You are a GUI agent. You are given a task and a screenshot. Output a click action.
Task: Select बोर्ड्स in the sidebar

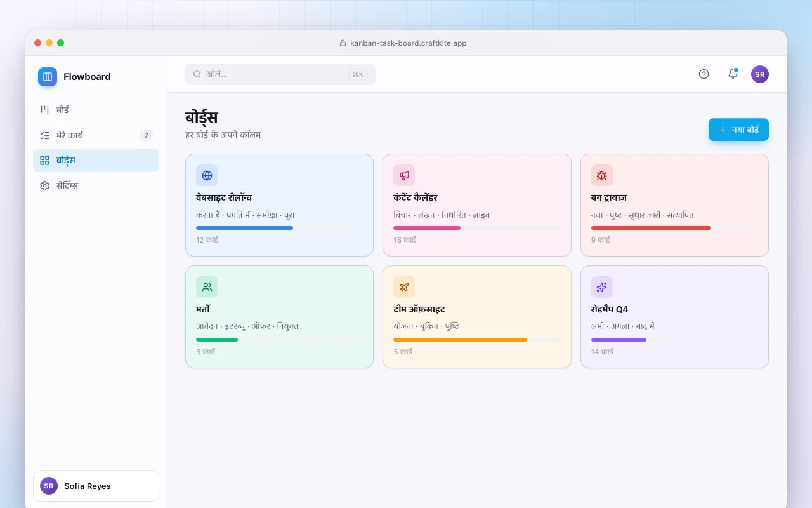(x=96, y=161)
